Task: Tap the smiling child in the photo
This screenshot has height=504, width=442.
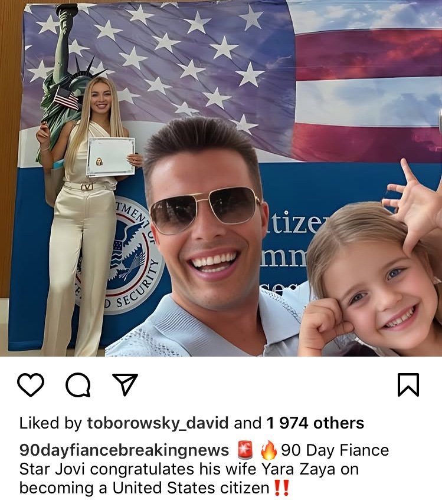Action: [373, 276]
